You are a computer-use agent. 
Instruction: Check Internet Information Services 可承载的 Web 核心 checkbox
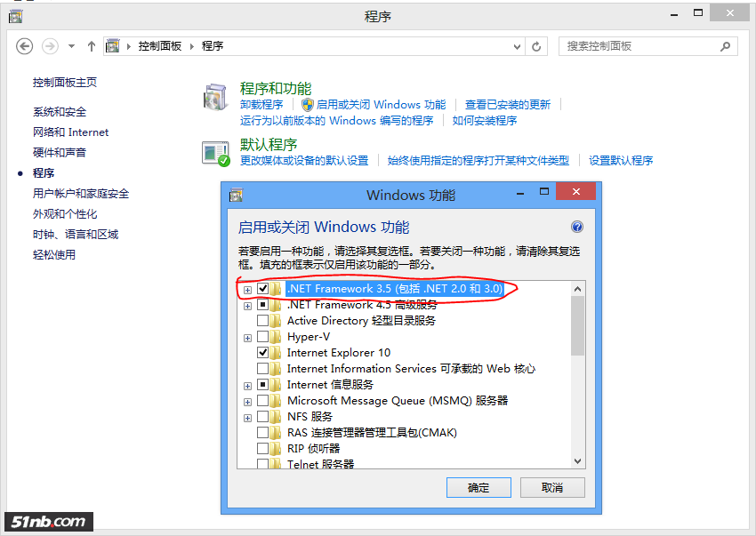click(262, 368)
